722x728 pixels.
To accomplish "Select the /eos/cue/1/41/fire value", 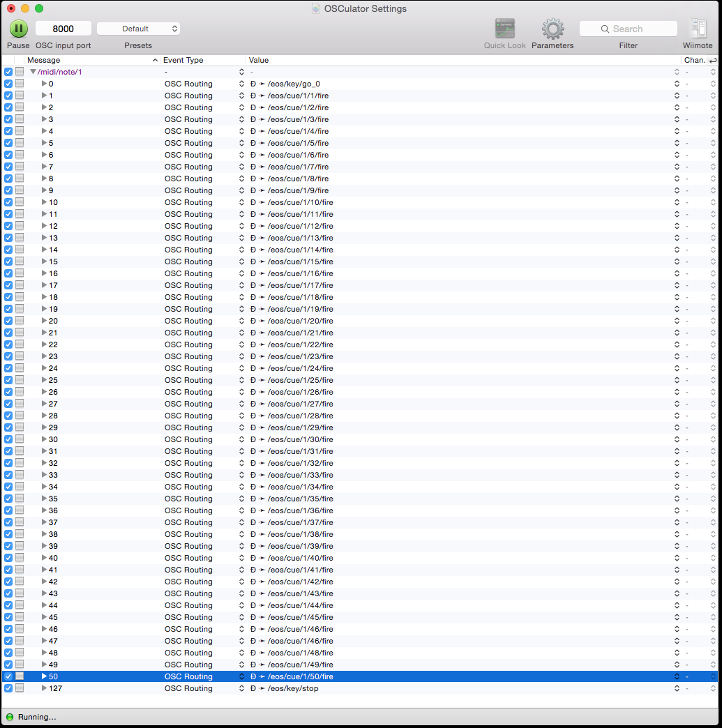I will click(x=300, y=570).
